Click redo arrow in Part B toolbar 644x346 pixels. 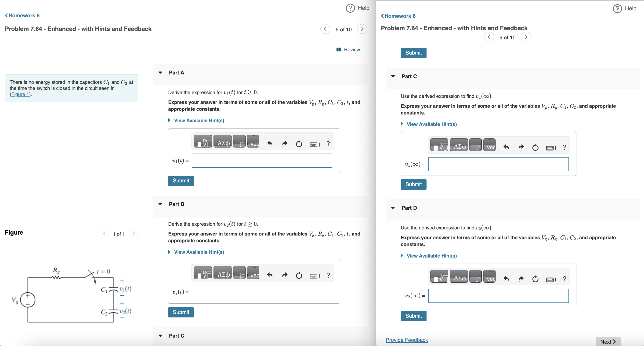[285, 275]
